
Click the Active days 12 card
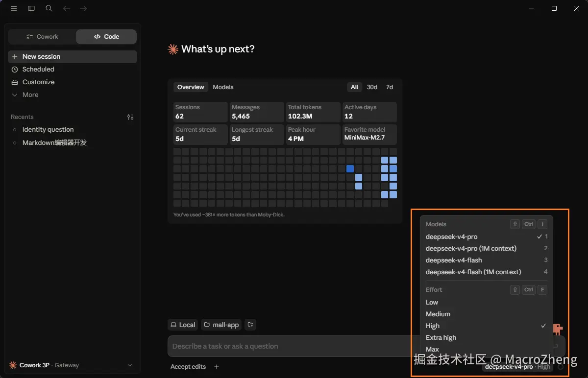(x=369, y=112)
